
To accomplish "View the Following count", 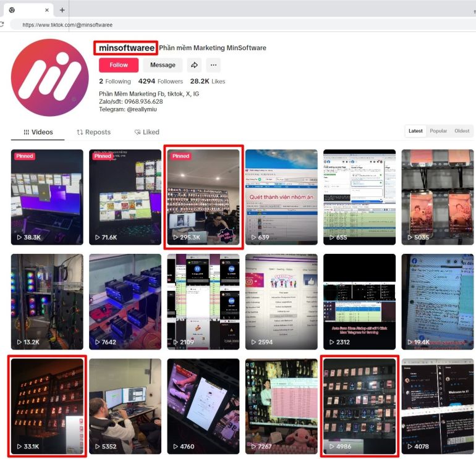I will (115, 82).
